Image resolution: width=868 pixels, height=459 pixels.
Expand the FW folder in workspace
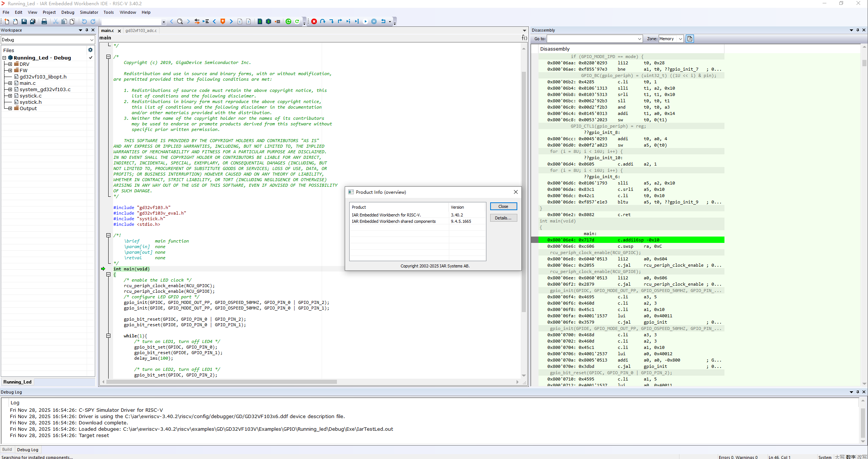[x=10, y=70]
